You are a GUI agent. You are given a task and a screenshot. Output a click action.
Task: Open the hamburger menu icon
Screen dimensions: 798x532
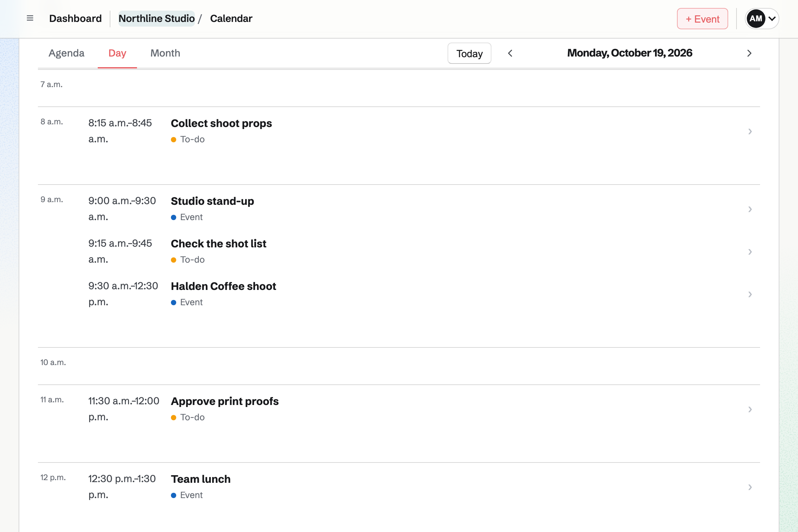click(x=30, y=18)
